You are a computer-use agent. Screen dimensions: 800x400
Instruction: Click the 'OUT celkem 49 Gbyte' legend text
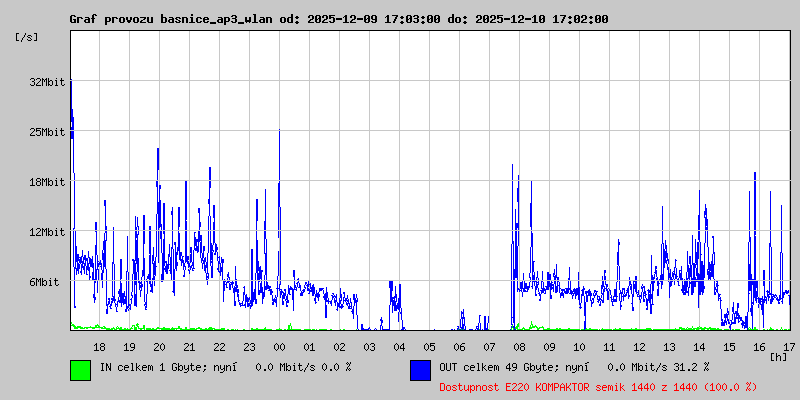click(x=496, y=367)
